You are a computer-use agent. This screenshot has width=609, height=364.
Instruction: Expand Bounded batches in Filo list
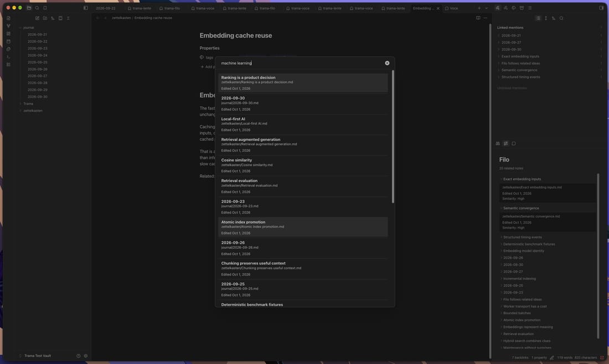click(x=501, y=313)
